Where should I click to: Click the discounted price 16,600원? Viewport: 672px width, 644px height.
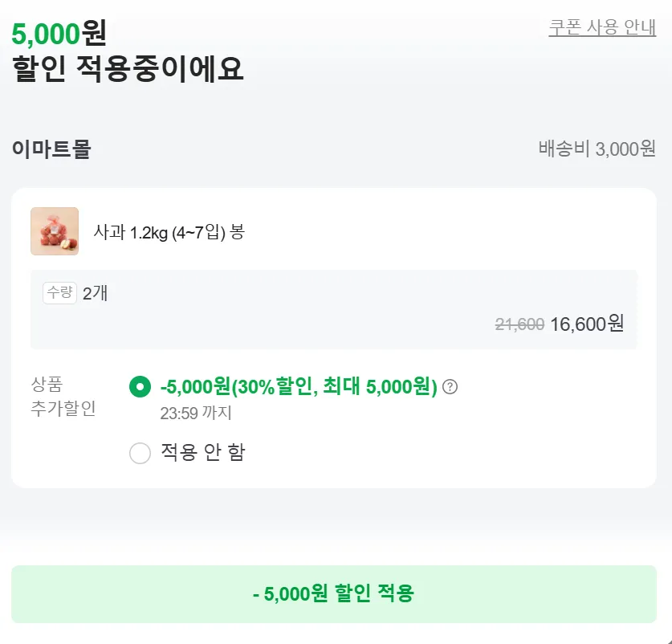click(587, 324)
